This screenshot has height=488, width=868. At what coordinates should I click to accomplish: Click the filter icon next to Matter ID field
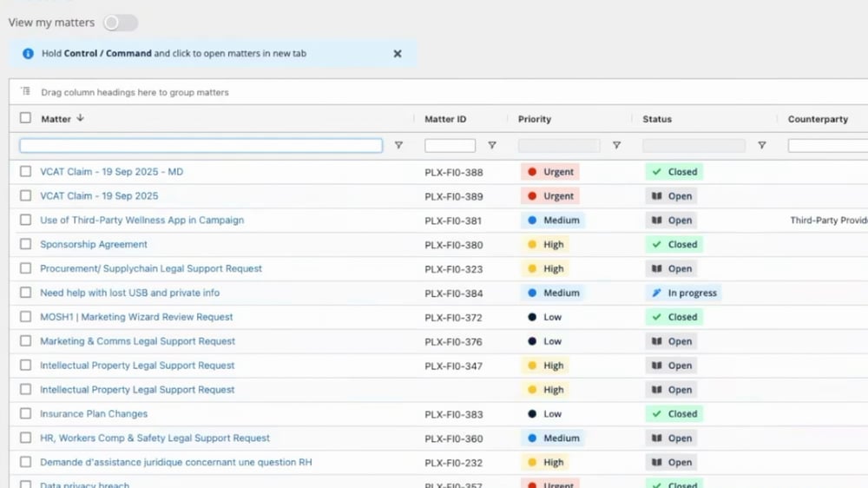pyautogui.click(x=492, y=146)
